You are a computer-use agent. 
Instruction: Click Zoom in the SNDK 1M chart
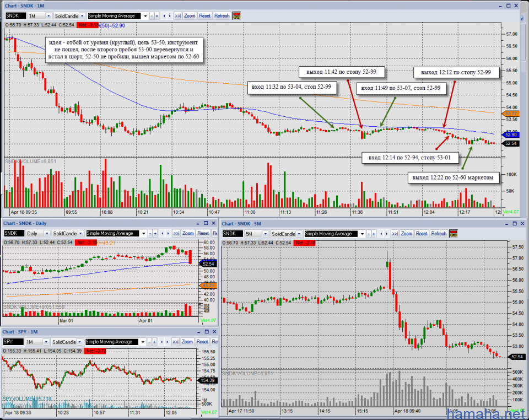pyautogui.click(x=190, y=16)
